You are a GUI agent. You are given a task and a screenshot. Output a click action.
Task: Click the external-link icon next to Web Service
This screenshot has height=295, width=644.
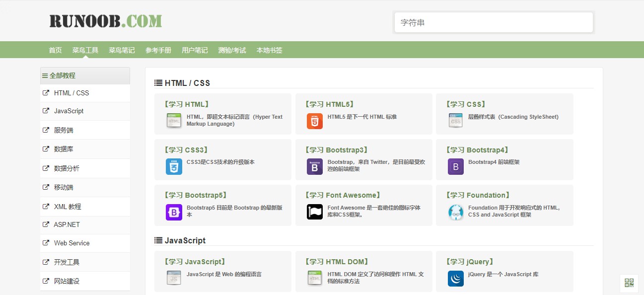pos(46,243)
